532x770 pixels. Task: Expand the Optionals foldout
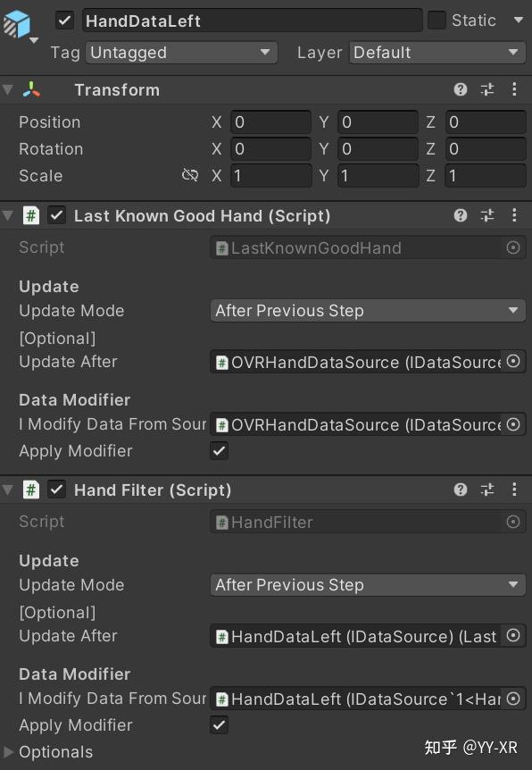(9, 752)
